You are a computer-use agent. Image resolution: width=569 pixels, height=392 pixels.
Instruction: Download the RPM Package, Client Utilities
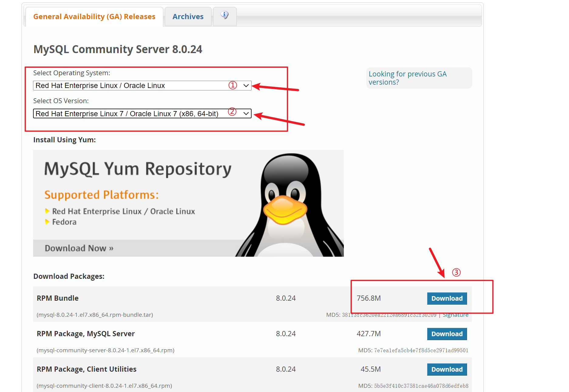tap(447, 370)
